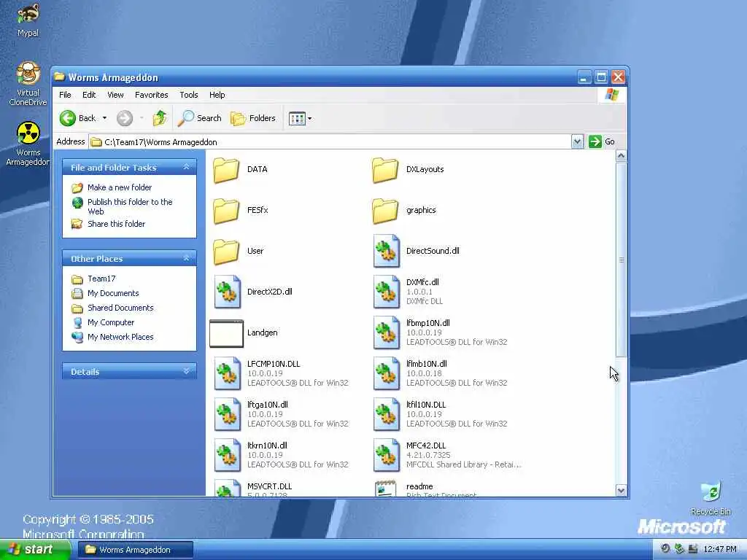
Task: Select the readme file name
Action: point(419,486)
